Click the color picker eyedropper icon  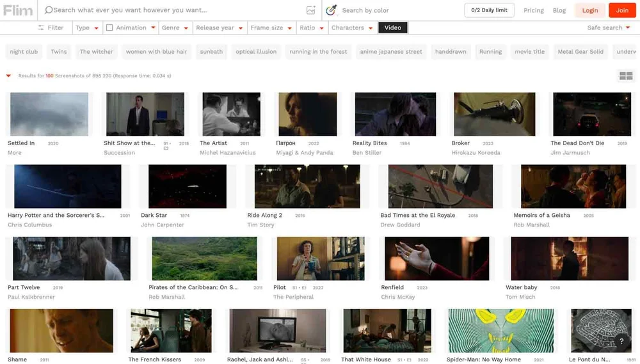click(x=331, y=10)
